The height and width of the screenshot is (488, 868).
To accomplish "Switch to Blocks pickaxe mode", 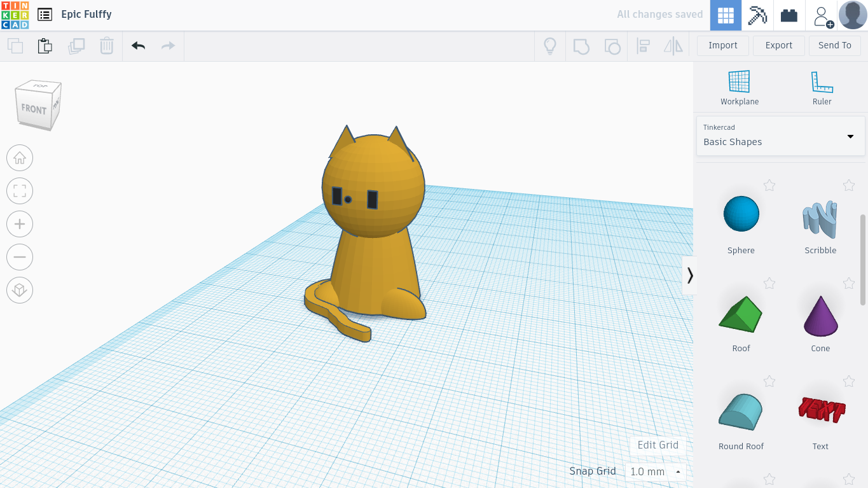I will (757, 15).
